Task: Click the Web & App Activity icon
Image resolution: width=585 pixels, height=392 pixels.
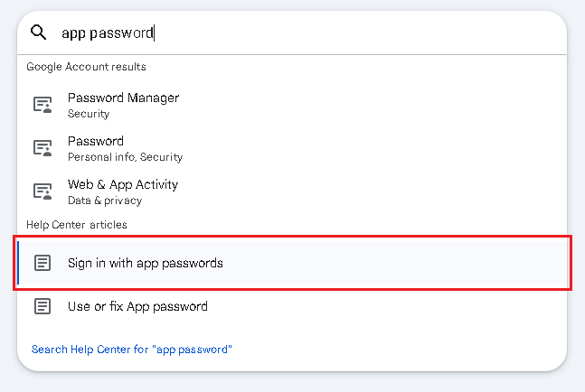Action: pos(42,191)
